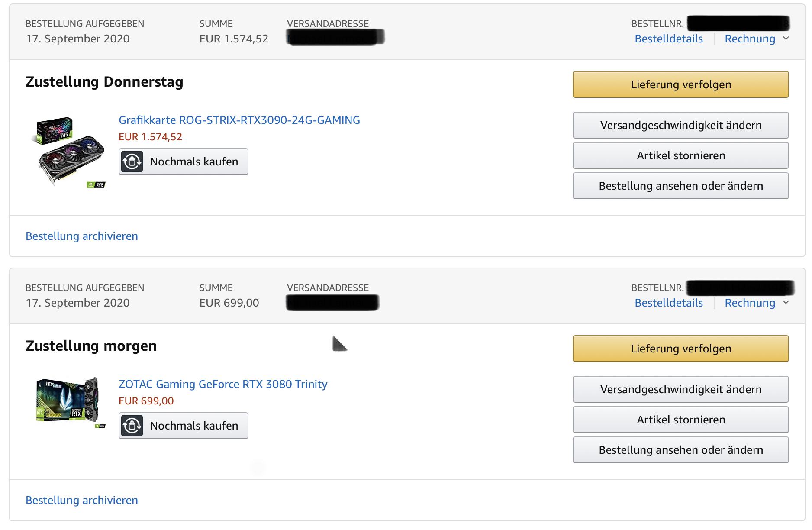The image size is (812, 530).
Task: View or change the ZOTAC order
Action: 681,450
